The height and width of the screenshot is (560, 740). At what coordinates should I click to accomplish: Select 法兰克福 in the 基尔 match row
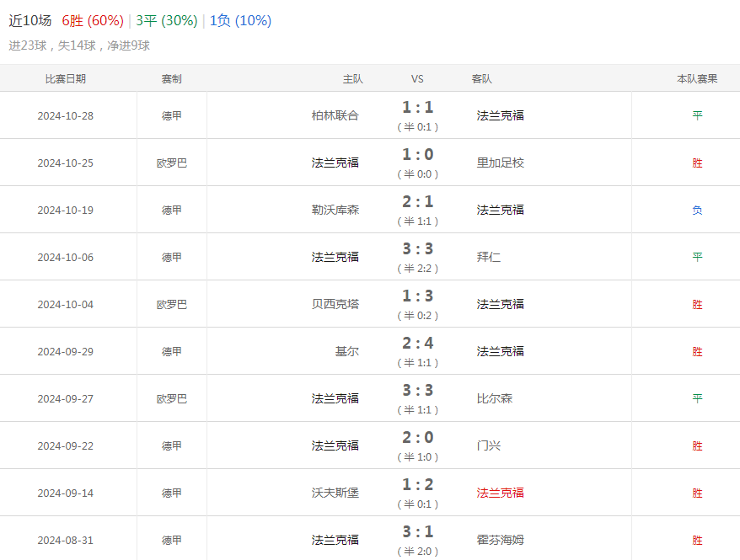coord(501,351)
